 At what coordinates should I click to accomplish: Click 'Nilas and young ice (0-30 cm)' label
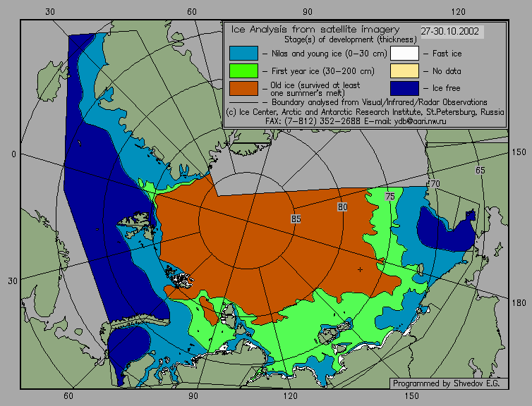click(x=329, y=54)
